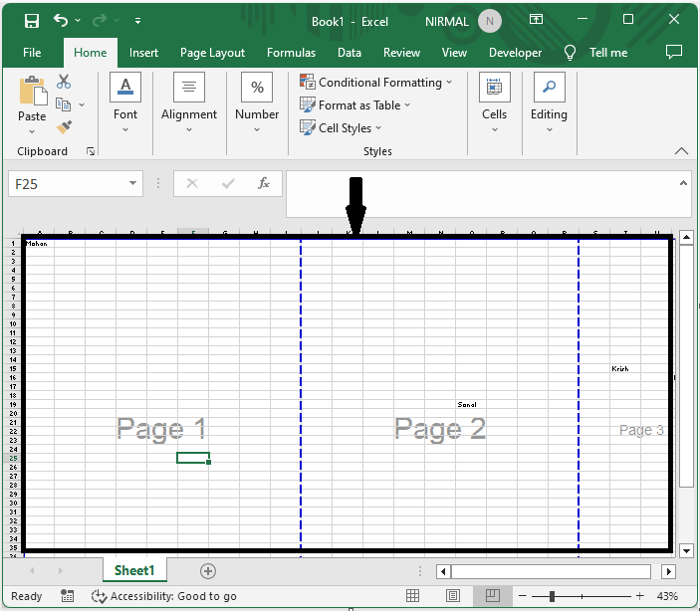Click the Undo arrow icon
This screenshot has height=611, width=700.
click(x=62, y=20)
